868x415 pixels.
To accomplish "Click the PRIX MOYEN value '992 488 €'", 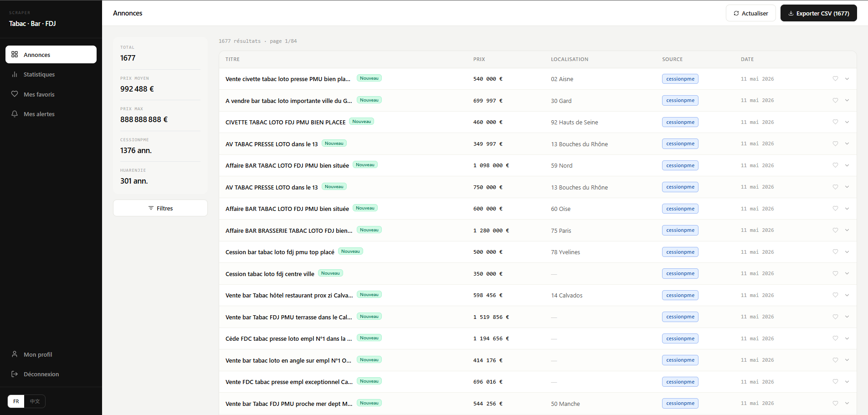I will [x=137, y=89].
